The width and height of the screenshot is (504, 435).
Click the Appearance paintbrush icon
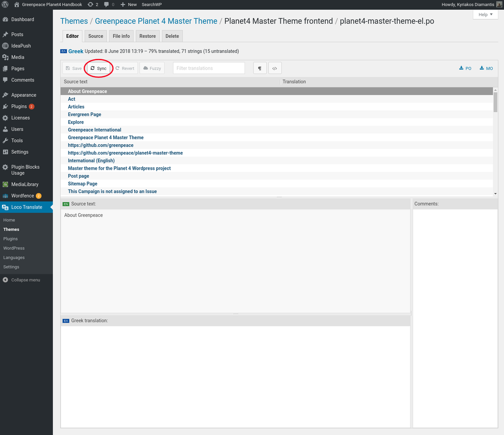pos(5,95)
